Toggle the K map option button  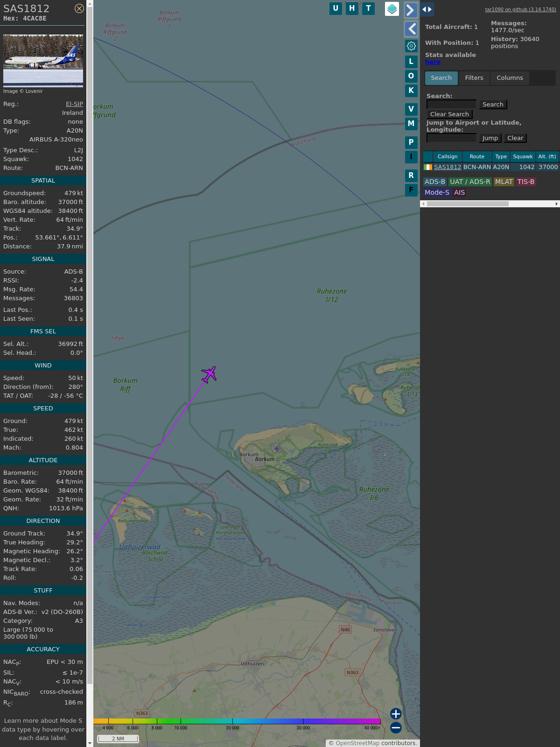click(411, 91)
